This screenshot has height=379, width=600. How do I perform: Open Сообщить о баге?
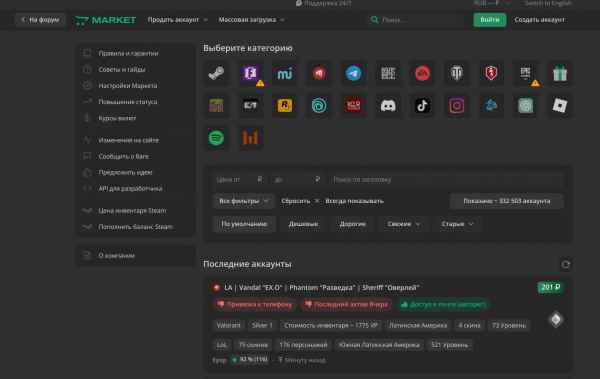point(135,156)
